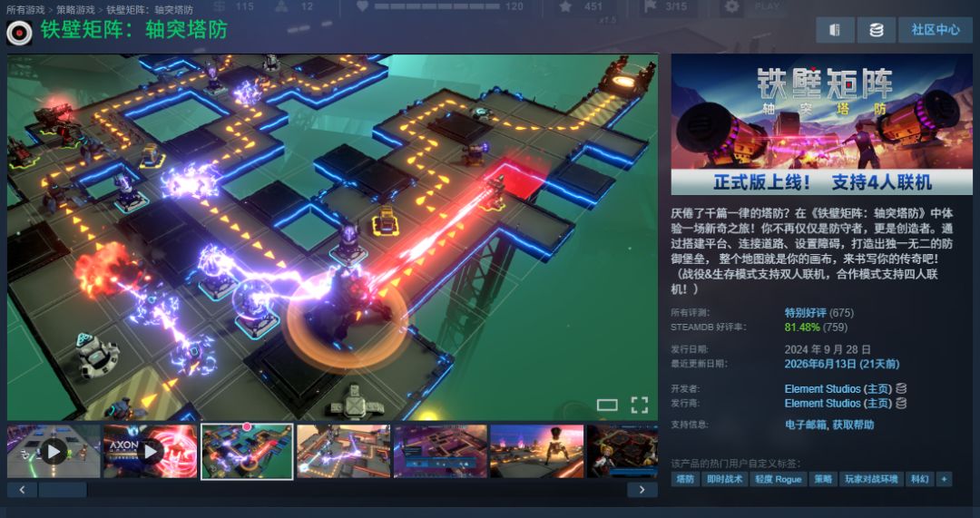Open publisher Element Studios link in 发行商 row
980x518 pixels.
(x=822, y=403)
